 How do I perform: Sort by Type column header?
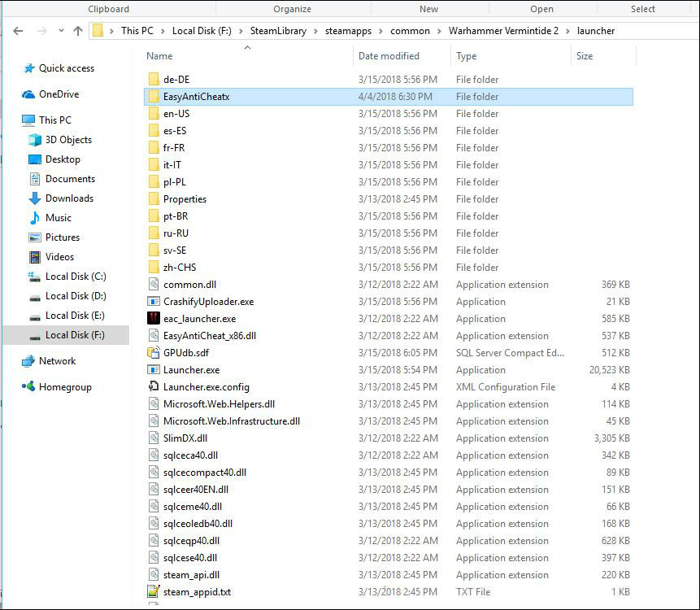[x=466, y=56]
